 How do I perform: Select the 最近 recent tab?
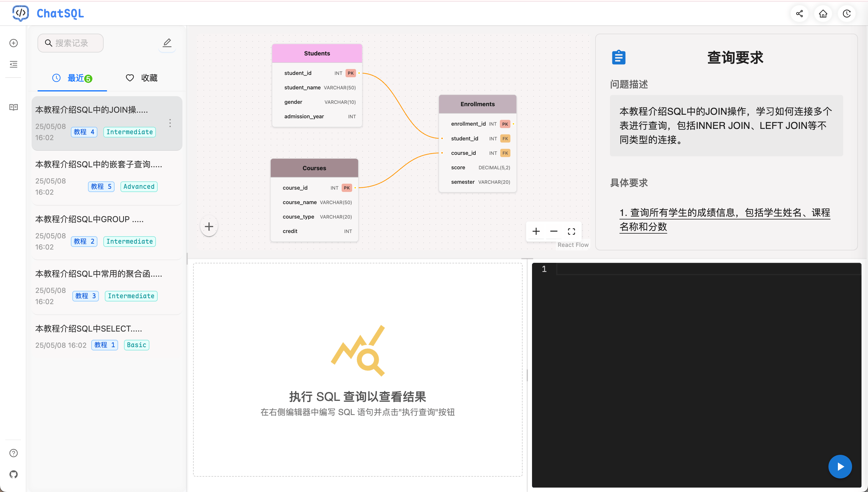pyautogui.click(x=72, y=78)
